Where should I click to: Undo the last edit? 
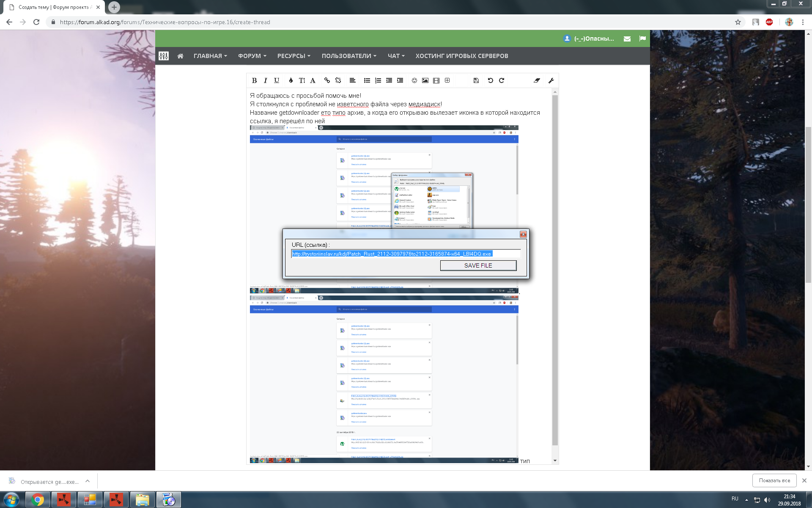coord(490,80)
